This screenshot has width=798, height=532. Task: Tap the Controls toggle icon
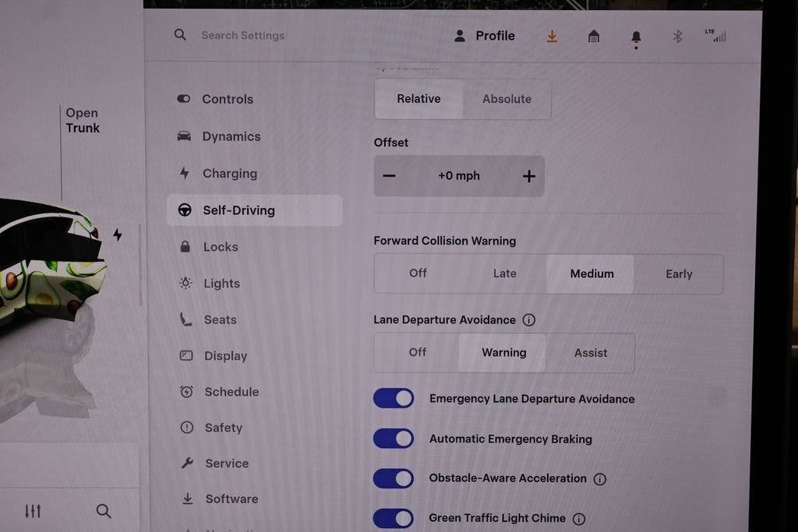coord(184,99)
